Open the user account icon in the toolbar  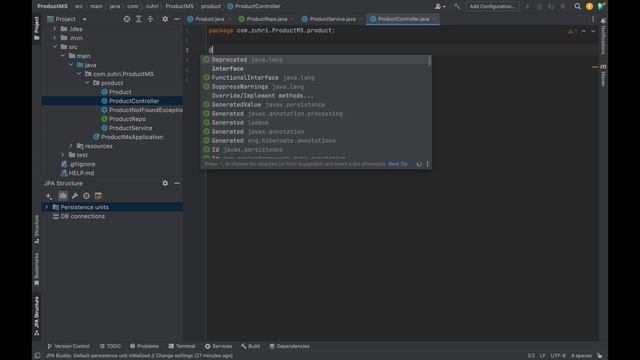pos(439,6)
